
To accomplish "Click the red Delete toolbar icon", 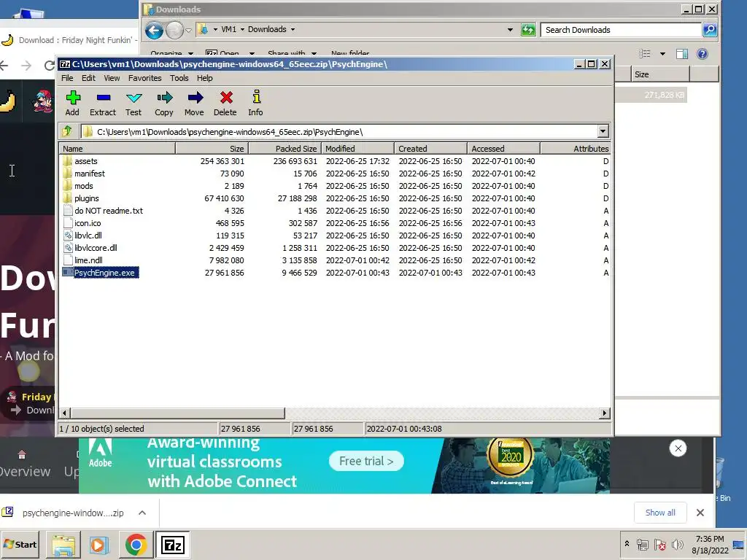I will [x=225, y=104].
